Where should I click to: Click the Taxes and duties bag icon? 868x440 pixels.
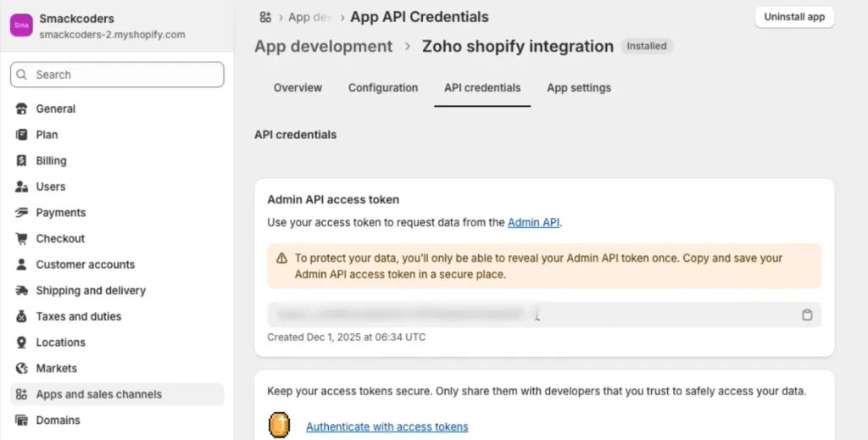21,316
